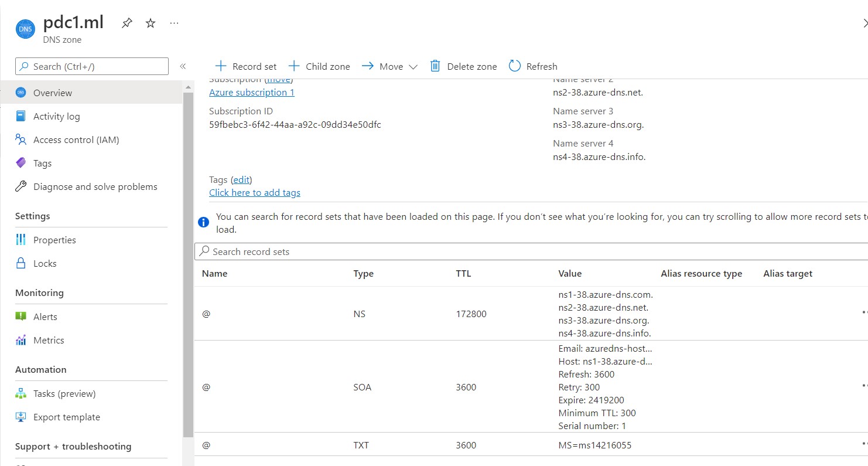Click the Metrics chart icon
Image resolution: width=868 pixels, height=466 pixels.
point(21,340)
